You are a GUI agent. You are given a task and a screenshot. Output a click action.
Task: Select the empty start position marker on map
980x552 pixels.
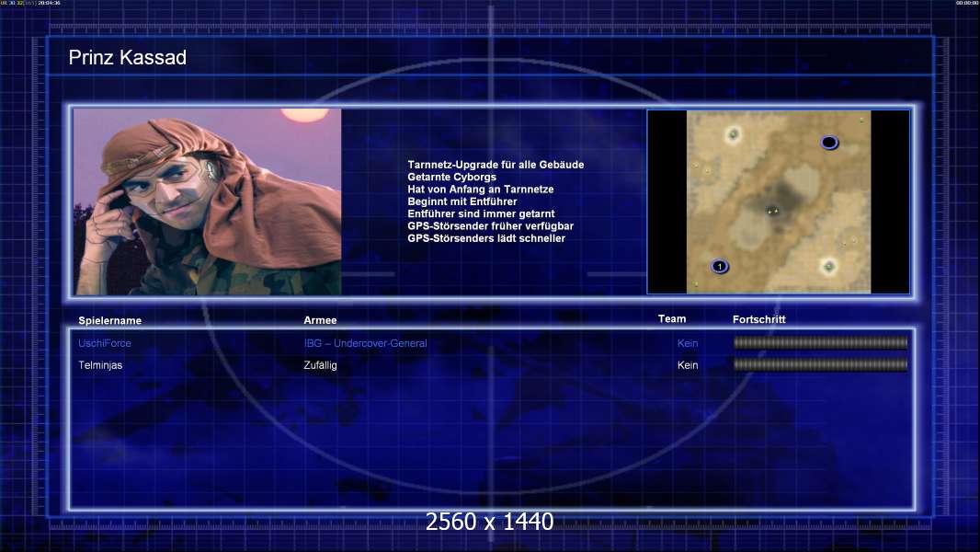coord(829,143)
